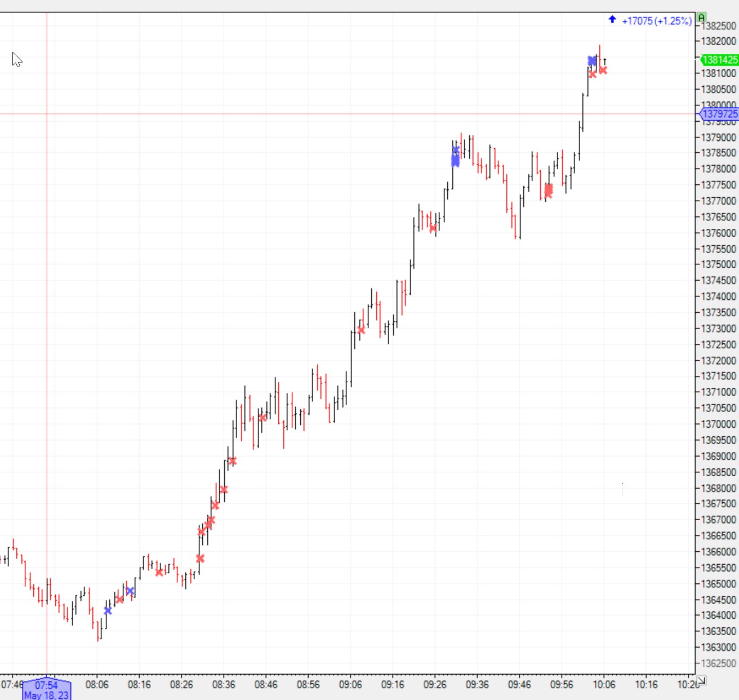Click time axis label 08:26

coord(181,685)
